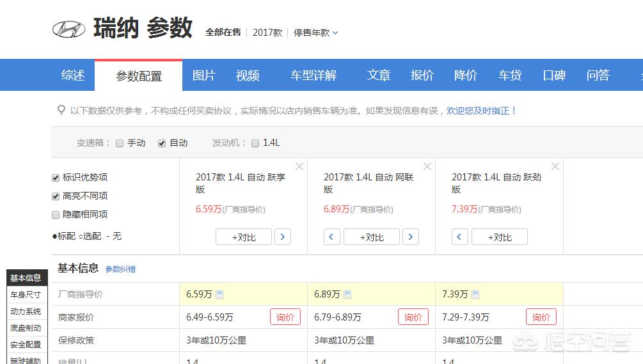Move 跃劲版 column left with the arrow

pyautogui.click(x=459, y=237)
